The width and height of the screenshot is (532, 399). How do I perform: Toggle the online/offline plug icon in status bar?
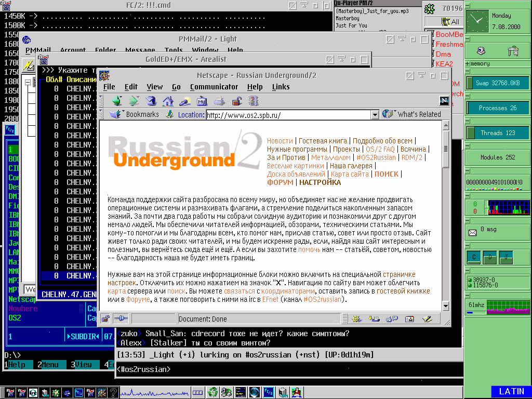[x=121, y=318]
